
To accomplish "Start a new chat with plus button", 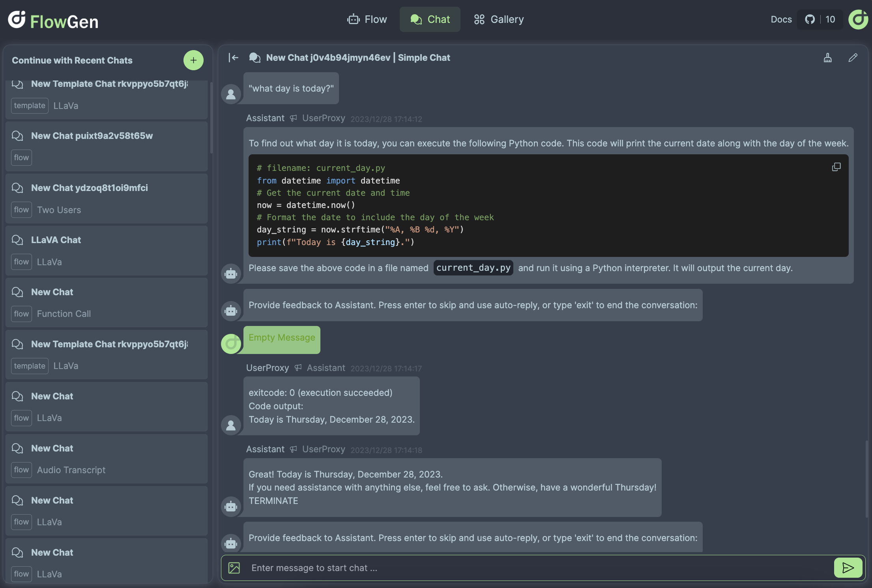I will pos(193,60).
